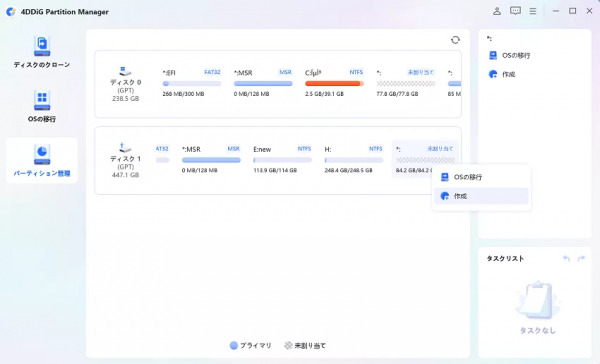Click the タスクなし empty clipboard image
Viewport: 600px width, 364px height.
(538, 300)
